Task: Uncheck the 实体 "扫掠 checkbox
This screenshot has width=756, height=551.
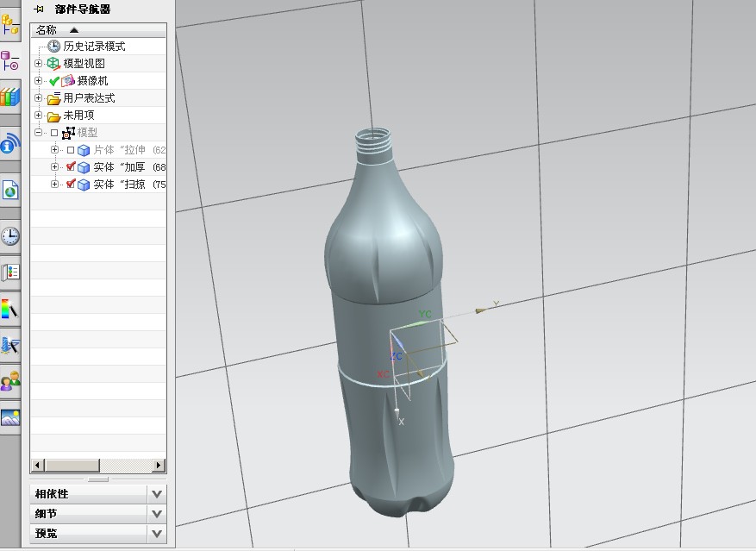Action: click(71, 184)
